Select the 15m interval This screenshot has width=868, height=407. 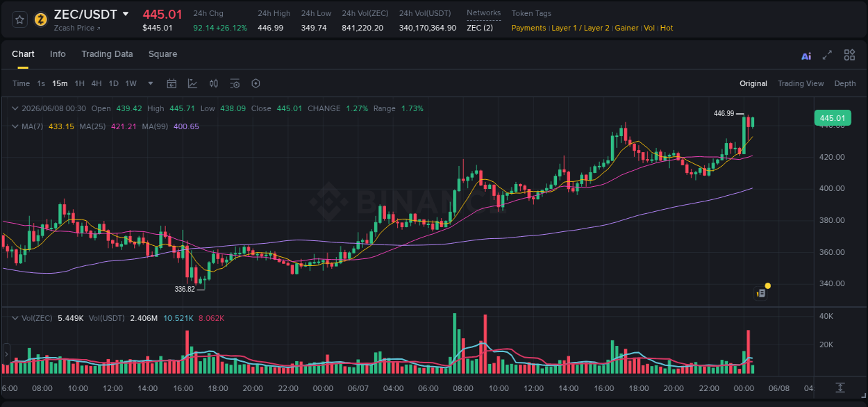coord(60,83)
